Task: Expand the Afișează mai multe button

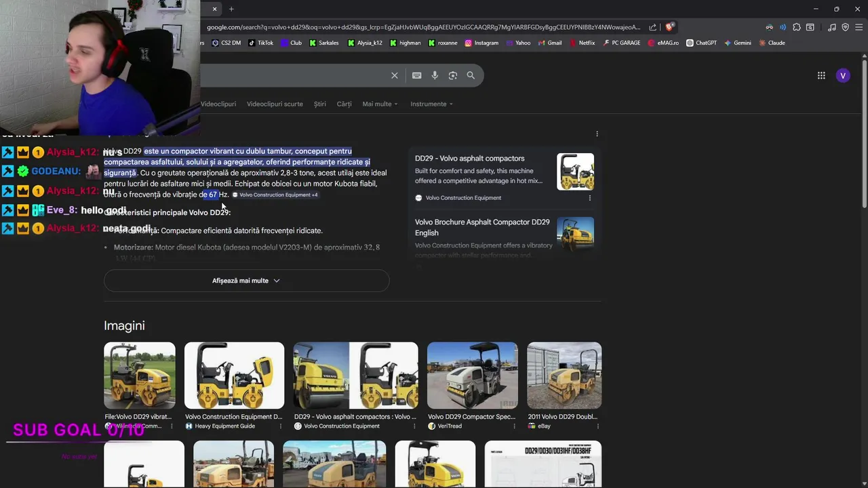Action: [246, 281]
